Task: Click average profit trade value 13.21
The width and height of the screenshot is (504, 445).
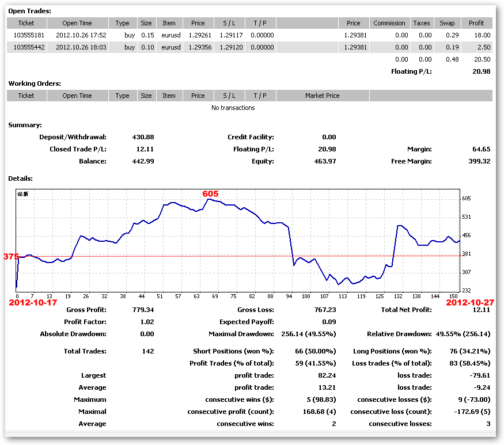Action: pyautogui.click(x=327, y=387)
